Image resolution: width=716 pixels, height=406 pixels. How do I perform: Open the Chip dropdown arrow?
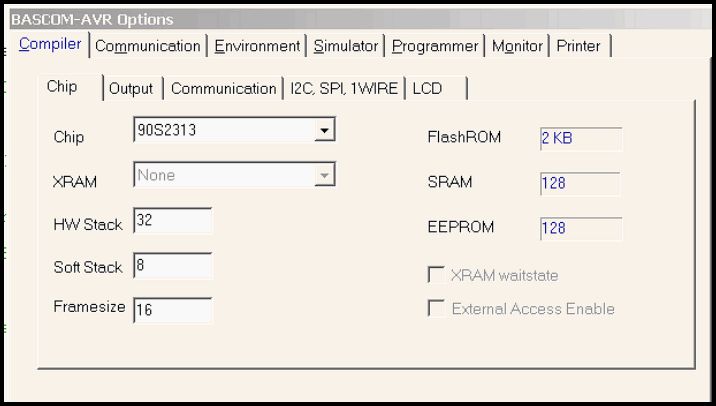[x=324, y=130]
